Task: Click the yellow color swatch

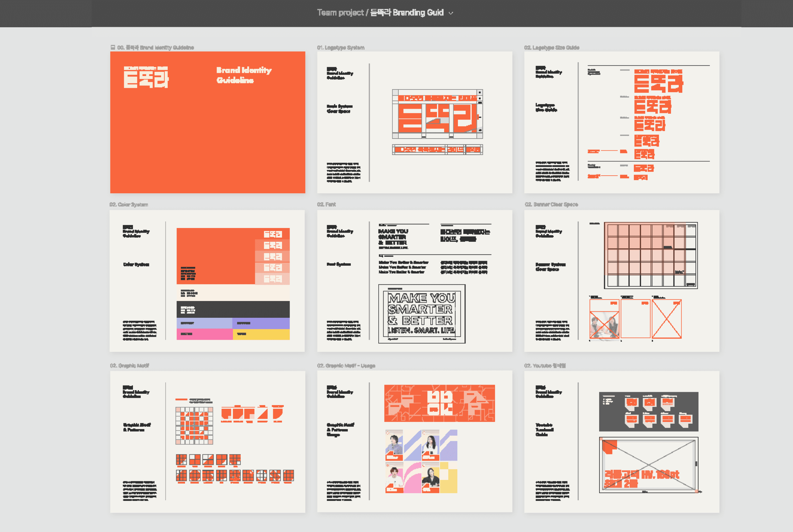Action: (x=261, y=334)
